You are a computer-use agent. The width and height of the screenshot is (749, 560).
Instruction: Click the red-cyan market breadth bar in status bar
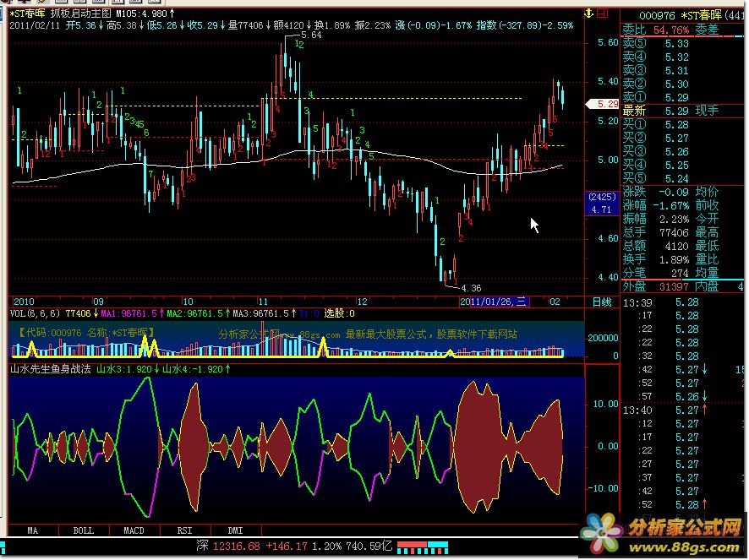(x=423, y=547)
